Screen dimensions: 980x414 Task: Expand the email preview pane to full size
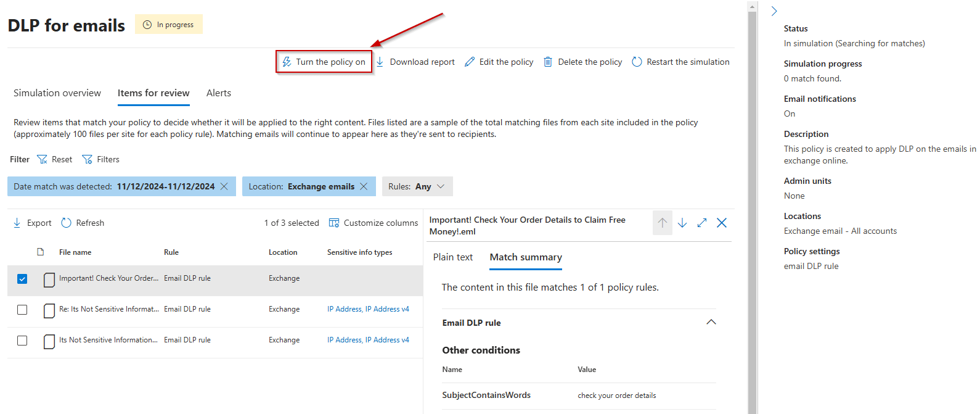[x=702, y=223]
